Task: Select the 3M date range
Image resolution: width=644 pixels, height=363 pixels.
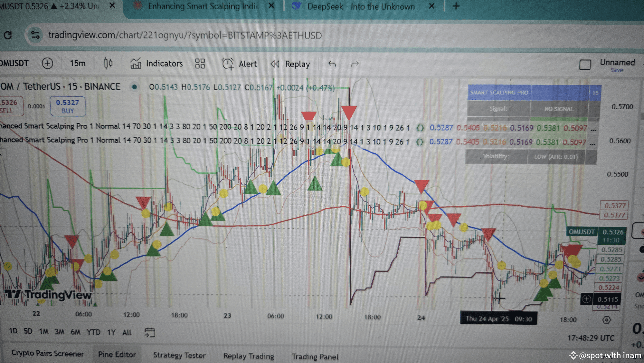Action: click(x=60, y=332)
